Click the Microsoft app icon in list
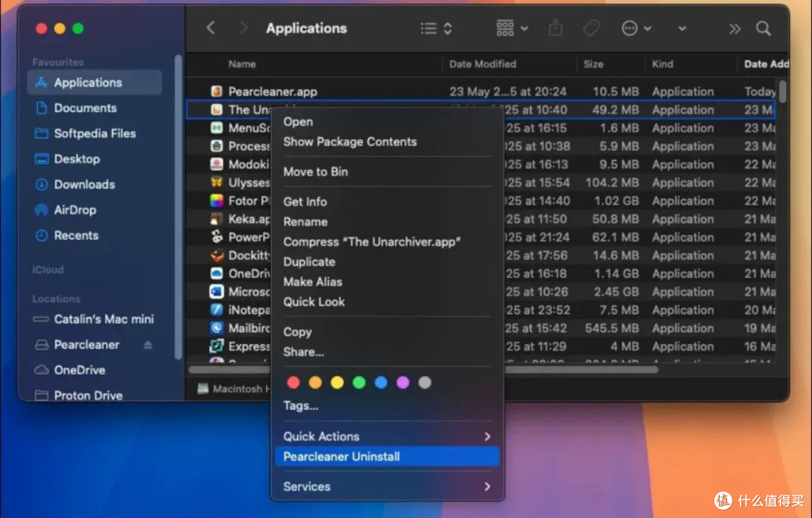The image size is (812, 518). point(217,292)
